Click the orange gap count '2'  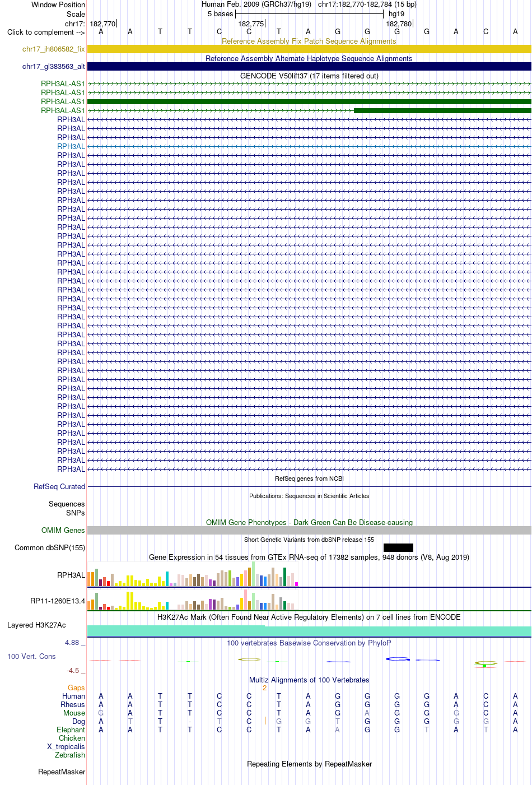264,688
